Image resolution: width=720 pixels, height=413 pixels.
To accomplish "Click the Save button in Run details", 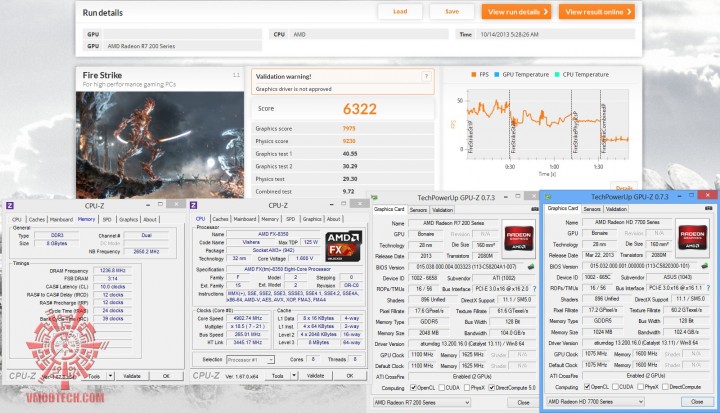I will [452, 11].
